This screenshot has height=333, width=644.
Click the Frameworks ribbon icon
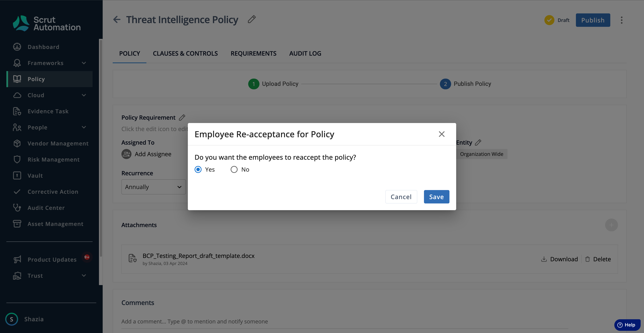17,63
